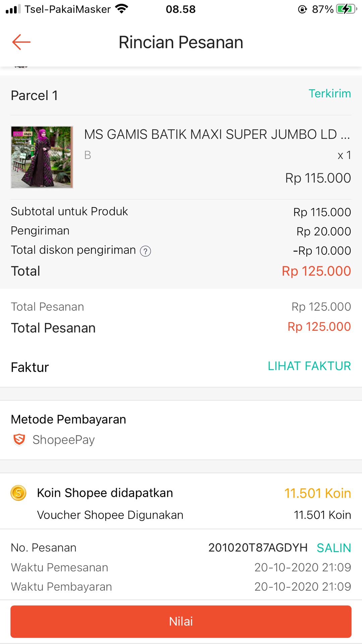Tap the 11.501 Koin earned amount
Image resolution: width=362 pixels, height=644 pixels.
click(x=317, y=493)
